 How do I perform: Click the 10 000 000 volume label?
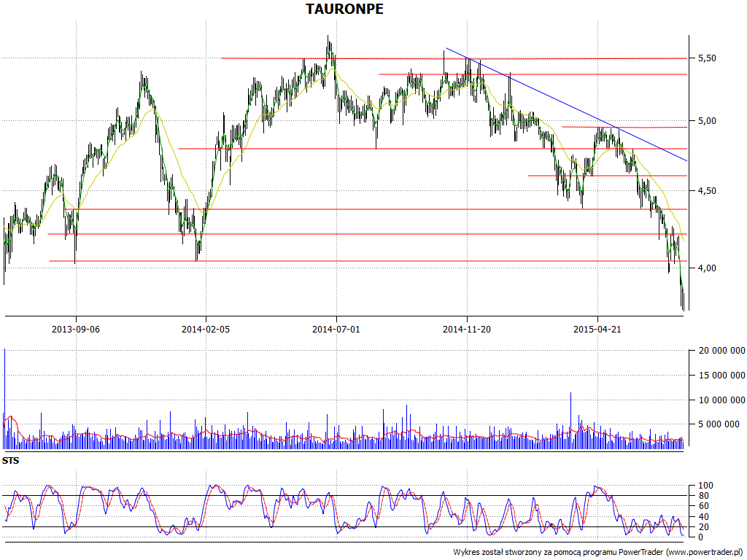point(721,400)
